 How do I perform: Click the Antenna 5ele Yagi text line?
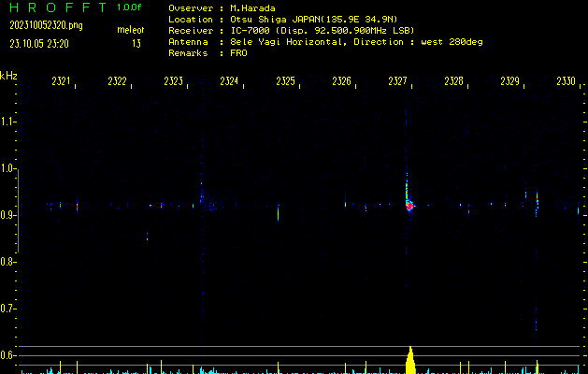point(325,42)
